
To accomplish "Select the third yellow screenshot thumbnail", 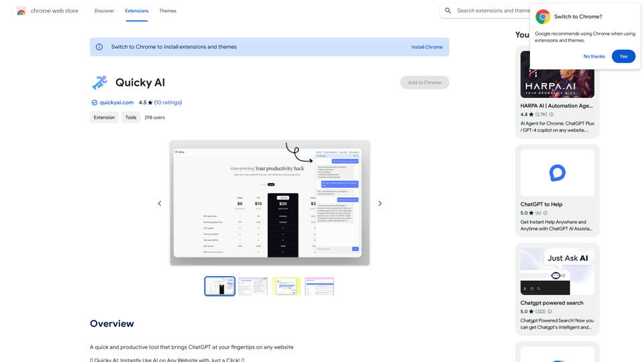I will (x=286, y=286).
